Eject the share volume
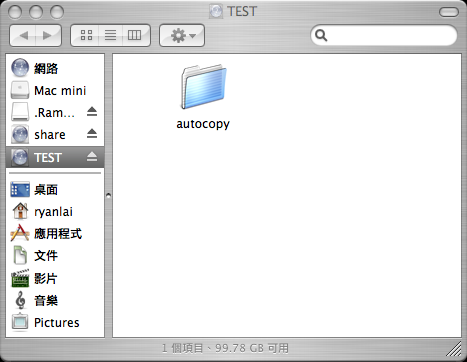This screenshot has width=467, height=362. coord(92,134)
